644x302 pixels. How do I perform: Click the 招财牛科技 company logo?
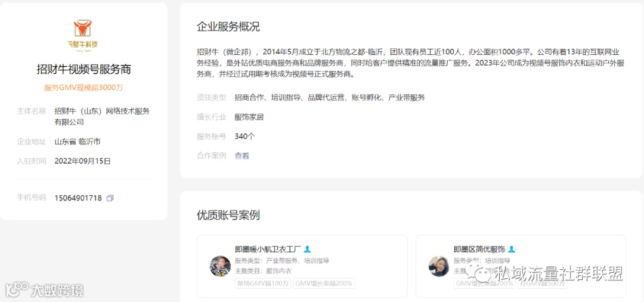point(83,36)
